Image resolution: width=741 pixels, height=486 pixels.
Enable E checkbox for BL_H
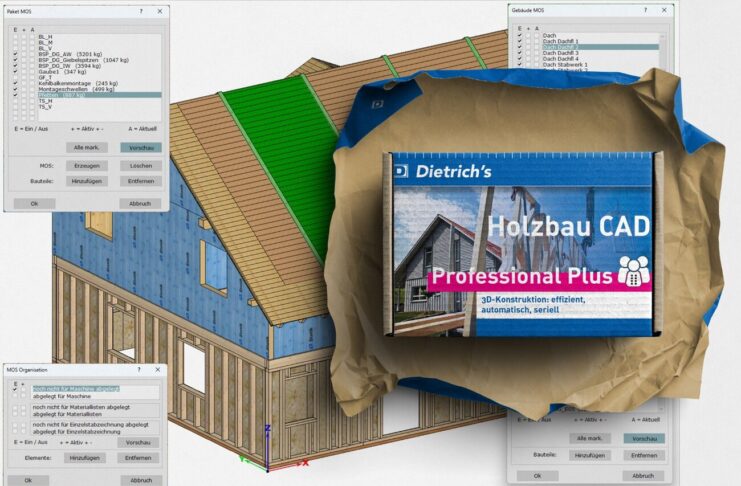click(x=16, y=37)
